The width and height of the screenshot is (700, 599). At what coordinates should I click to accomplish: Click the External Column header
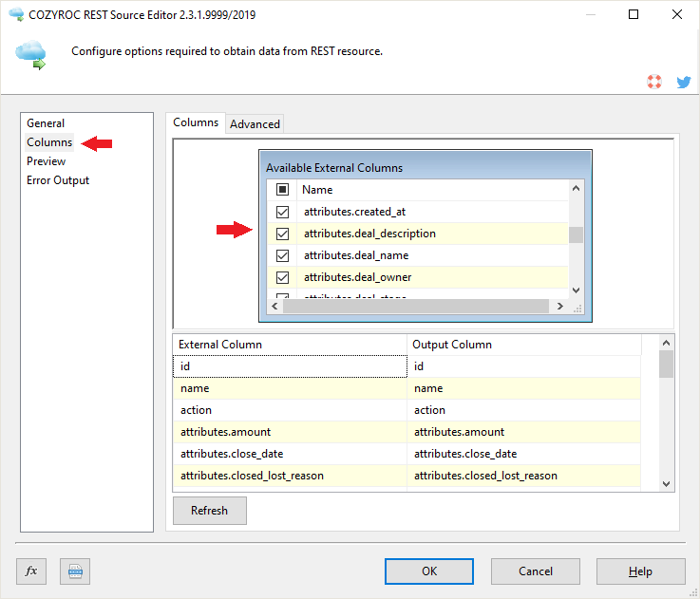point(290,345)
